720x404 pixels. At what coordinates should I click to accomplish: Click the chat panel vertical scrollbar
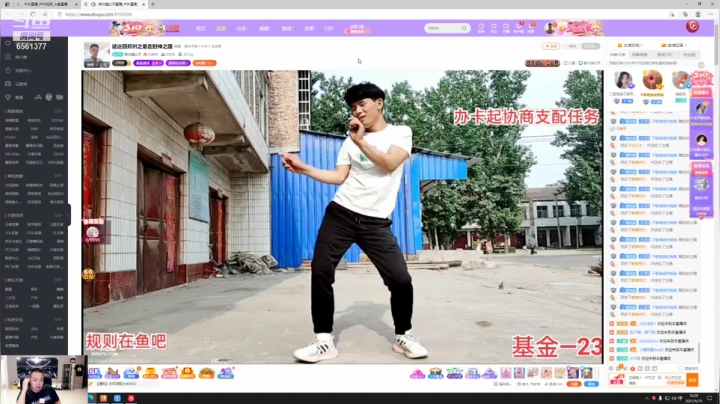click(x=699, y=352)
